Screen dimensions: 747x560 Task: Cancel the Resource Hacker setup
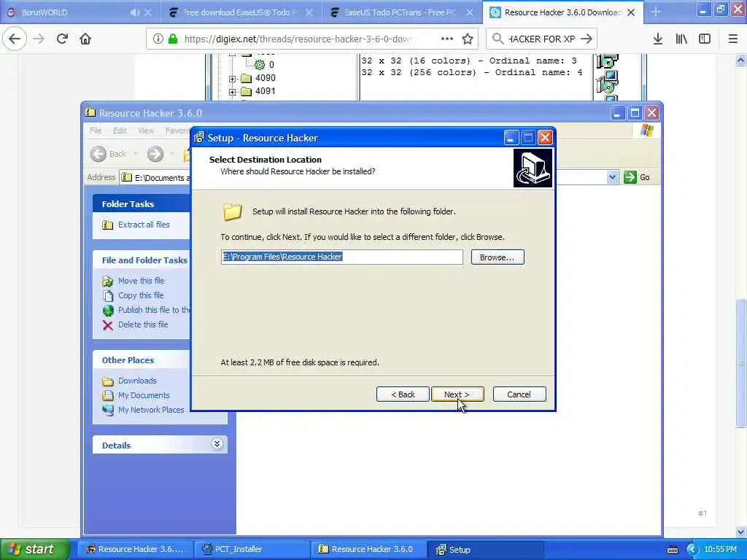tap(519, 394)
